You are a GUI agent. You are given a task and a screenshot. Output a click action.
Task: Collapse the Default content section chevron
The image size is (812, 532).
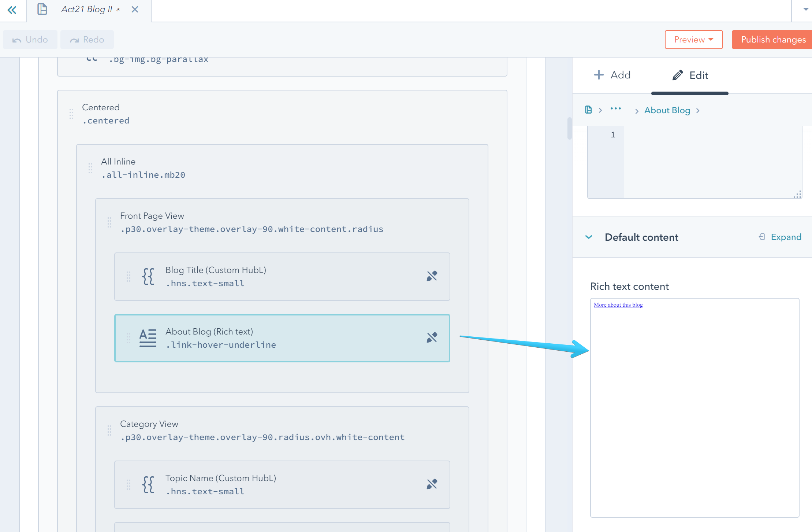(589, 237)
